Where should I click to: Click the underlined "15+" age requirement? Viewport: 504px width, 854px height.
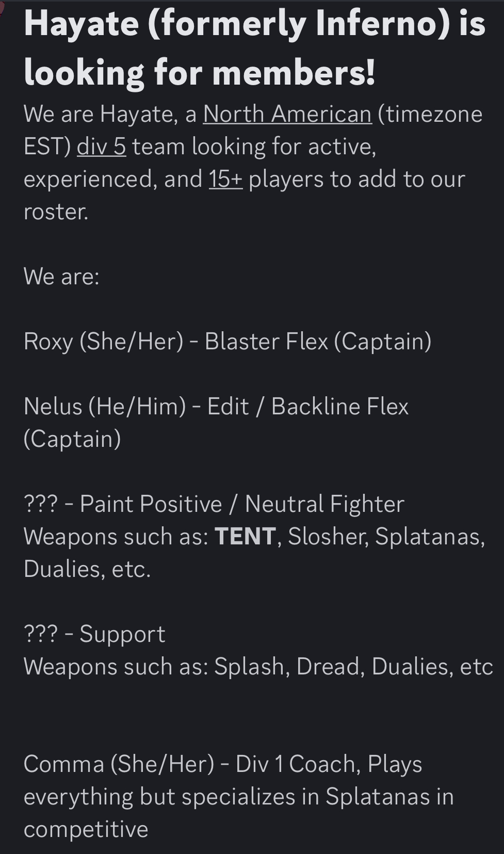pyautogui.click(x=225, y=179)
